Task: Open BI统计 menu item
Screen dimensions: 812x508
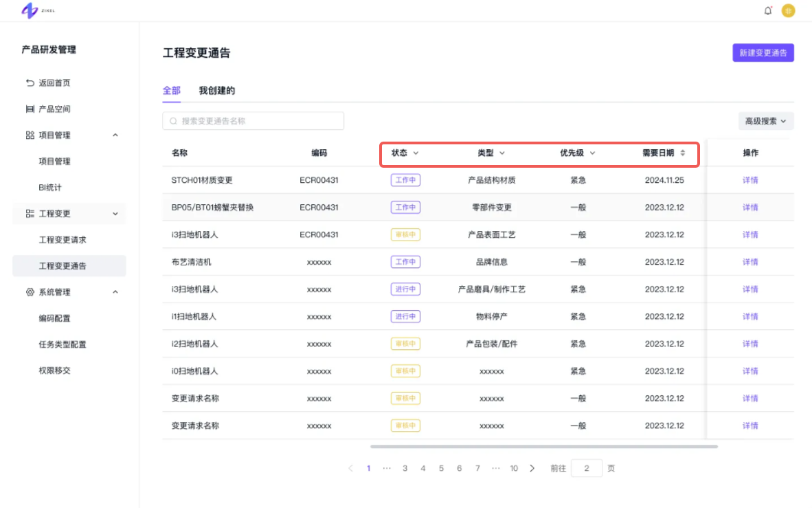Action: (x=49, y=188)
